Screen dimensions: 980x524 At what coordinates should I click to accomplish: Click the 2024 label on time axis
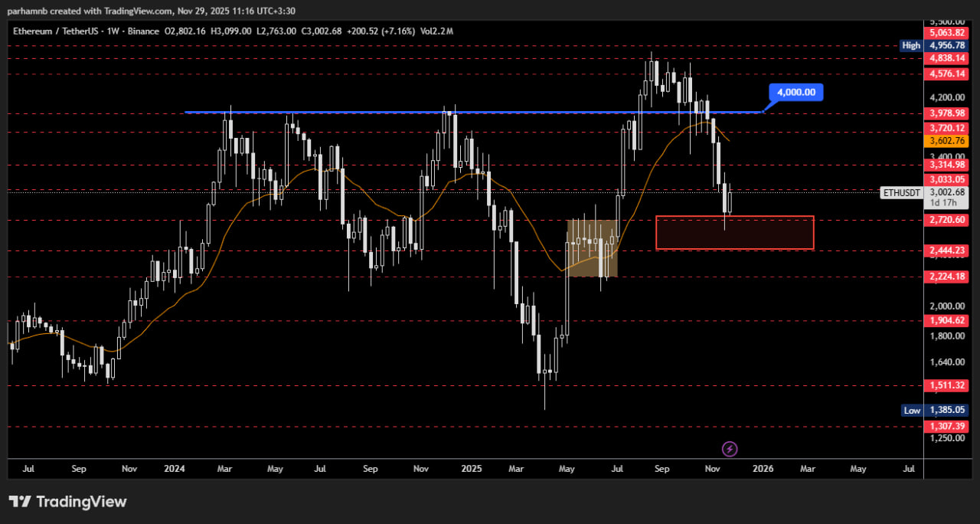click(176, 468)
